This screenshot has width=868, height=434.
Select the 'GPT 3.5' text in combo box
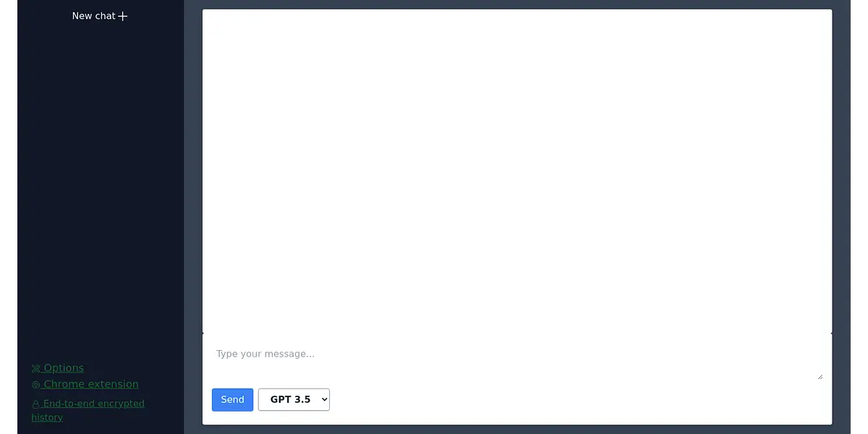coord(290,399)
